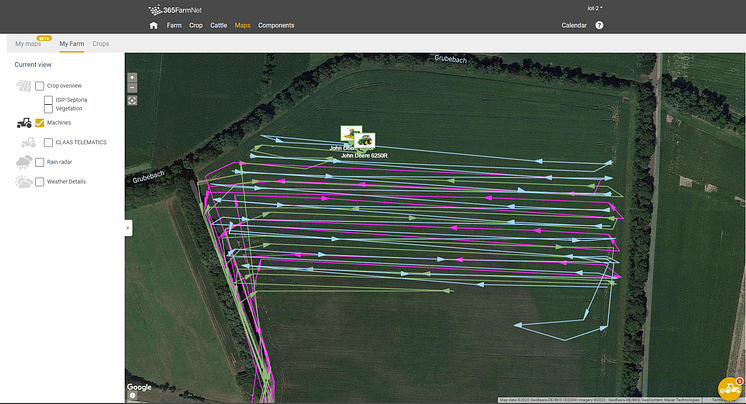Click the Home icon in navigation bar
The image size is (746, 404).
pyautogui.click(x=154, y=25)
